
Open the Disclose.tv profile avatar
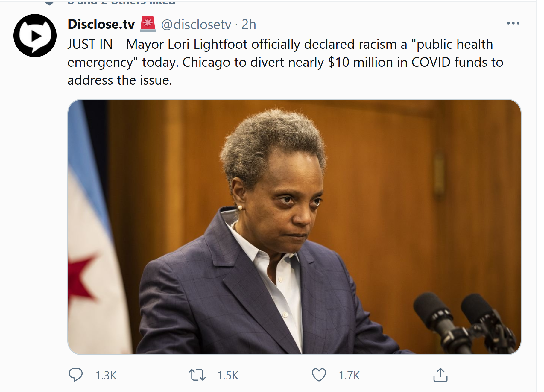[35, 36]
